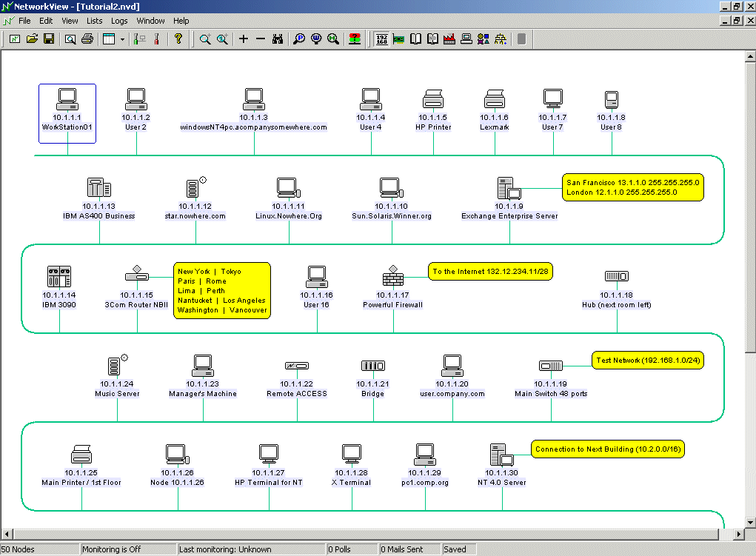Click the Open file folder icon

click(x=32, y=39)
